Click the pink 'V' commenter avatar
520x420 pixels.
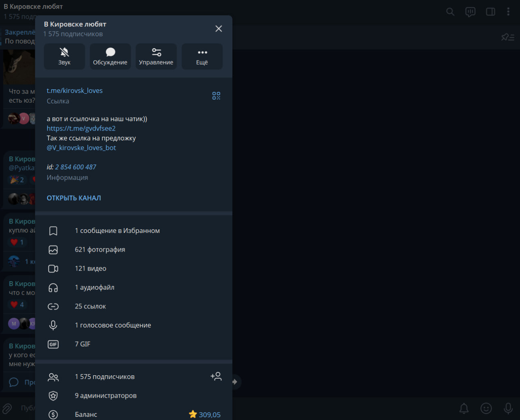pos(24,119)
